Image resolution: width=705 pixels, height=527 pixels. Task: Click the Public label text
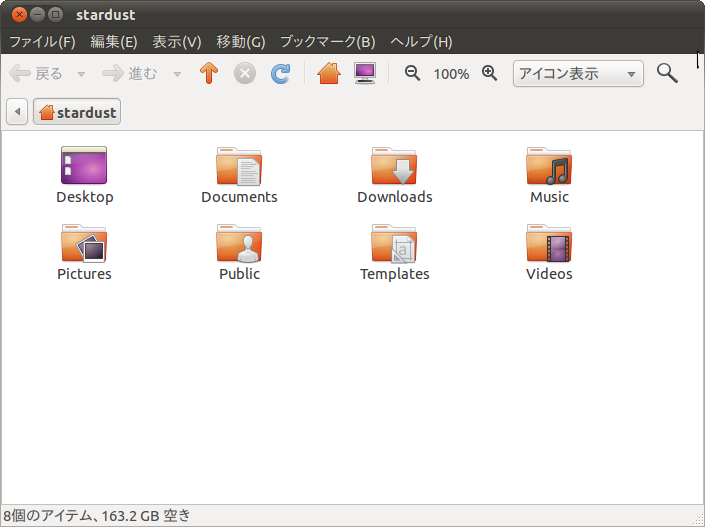[240, 274]
